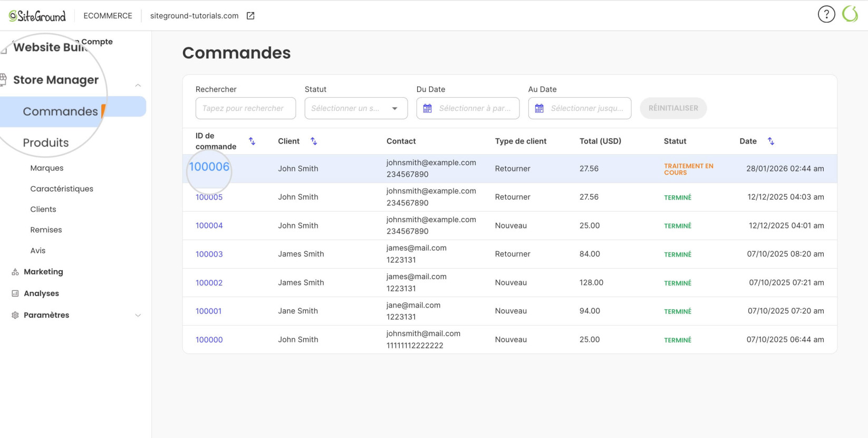Click the Paramètres gear icon
The width and height of the screenshot is (868, 438).
[x=15, y=315]
